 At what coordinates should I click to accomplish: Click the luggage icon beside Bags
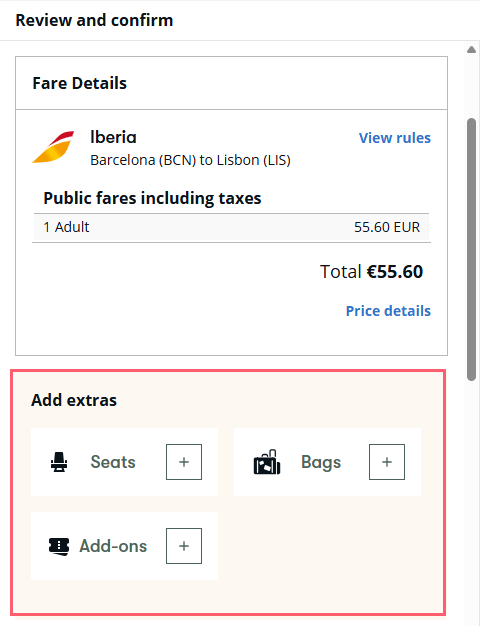[x=267, y=462]
